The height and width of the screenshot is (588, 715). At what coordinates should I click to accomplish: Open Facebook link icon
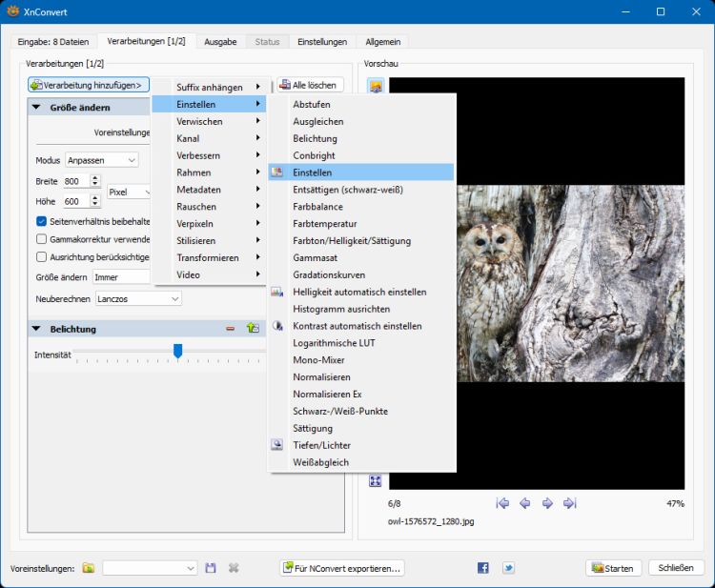coord(483,568)
